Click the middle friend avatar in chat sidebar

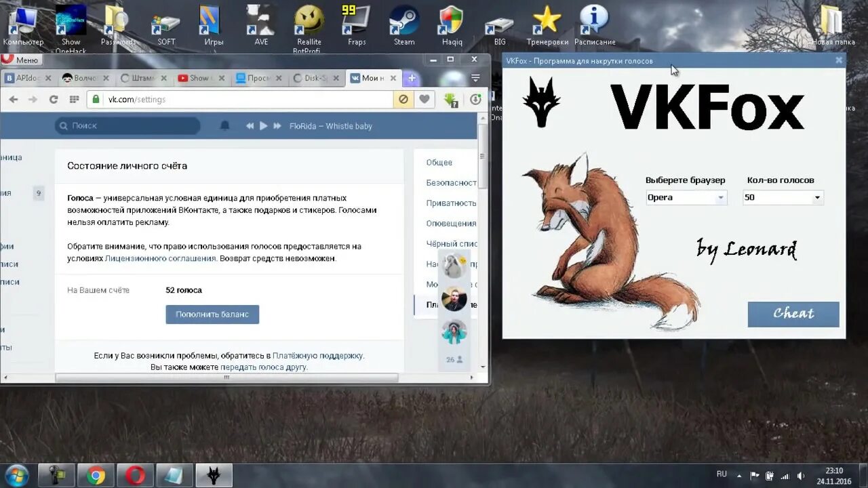pos(454,299)
